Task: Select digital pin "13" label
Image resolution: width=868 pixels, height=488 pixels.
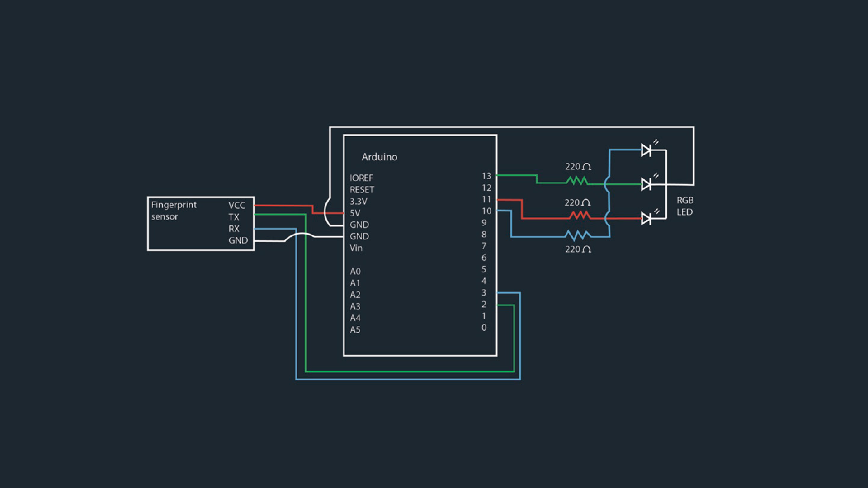Action: coord(486,176)
